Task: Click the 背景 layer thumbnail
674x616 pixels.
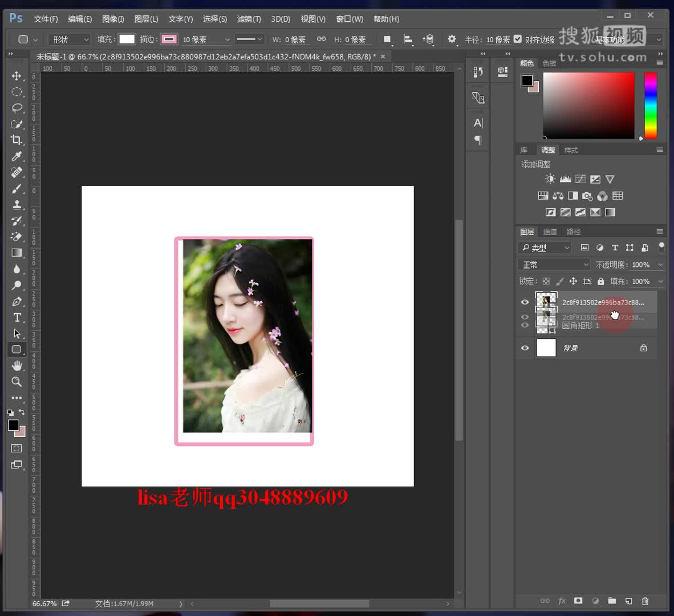Action: point(546,348)
